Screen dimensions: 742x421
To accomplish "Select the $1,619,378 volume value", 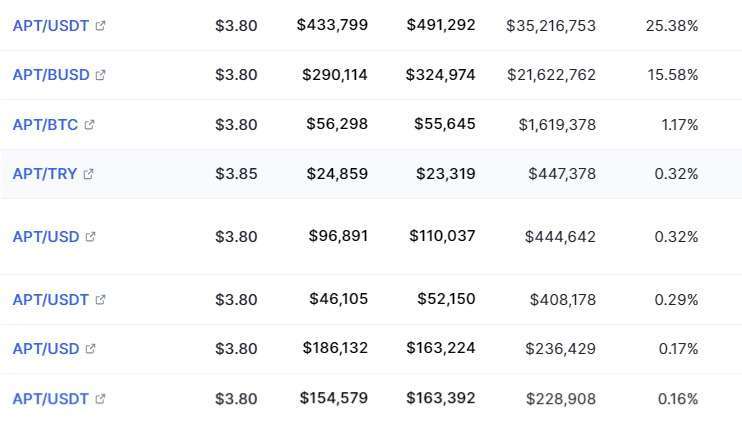I will [x=557, y=124].
